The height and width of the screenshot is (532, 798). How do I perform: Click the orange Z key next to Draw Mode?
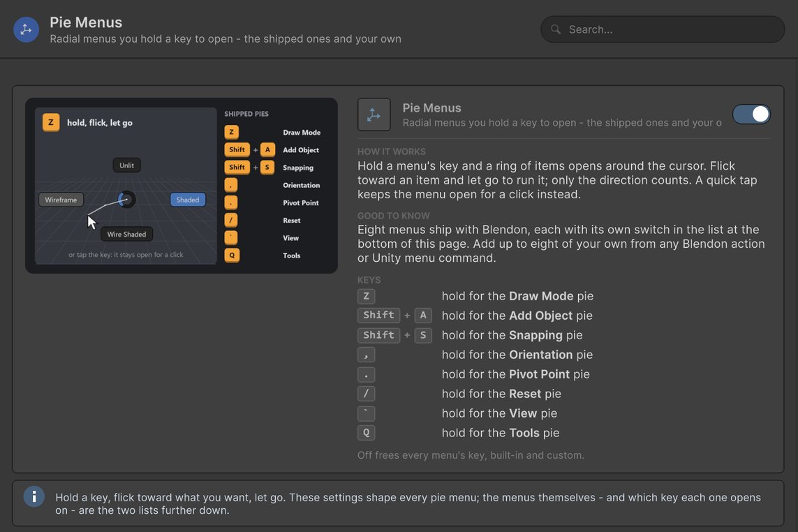232,133
